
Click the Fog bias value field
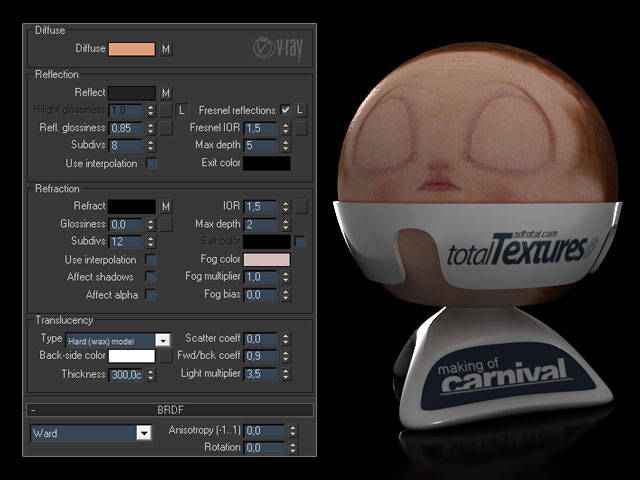click(260, 295)
